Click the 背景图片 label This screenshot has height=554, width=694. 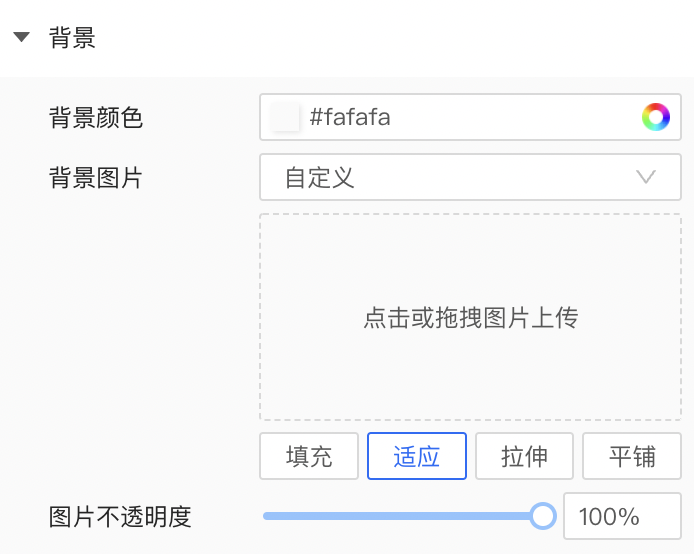tap(96, 177)
